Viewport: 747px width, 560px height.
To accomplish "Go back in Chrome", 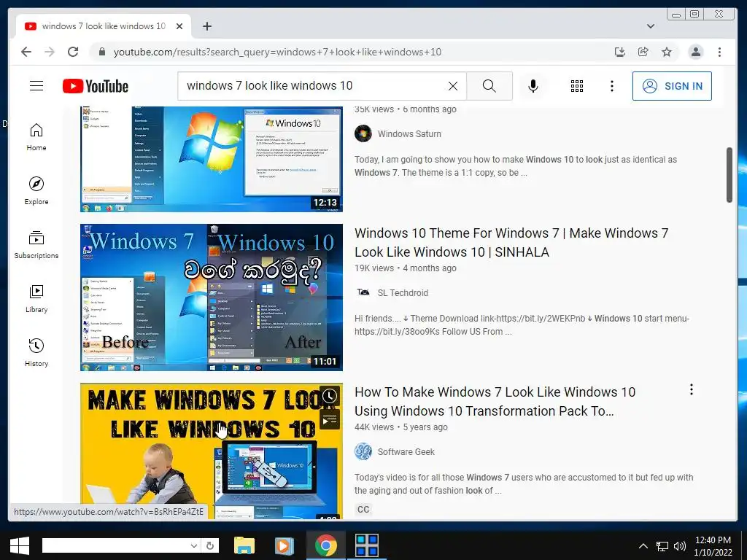I will click(26, 52).
